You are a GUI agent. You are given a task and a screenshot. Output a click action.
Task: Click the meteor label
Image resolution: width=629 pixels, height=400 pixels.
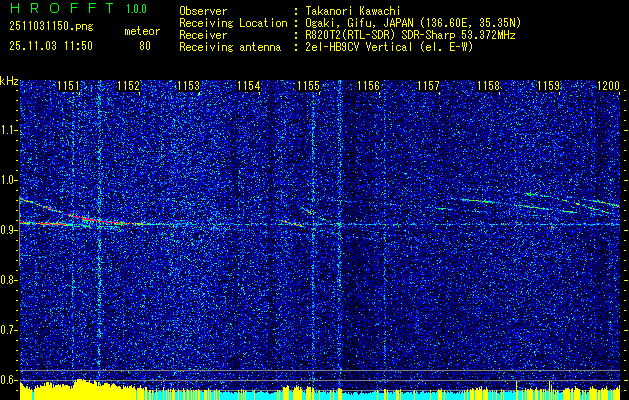[142, 31]
